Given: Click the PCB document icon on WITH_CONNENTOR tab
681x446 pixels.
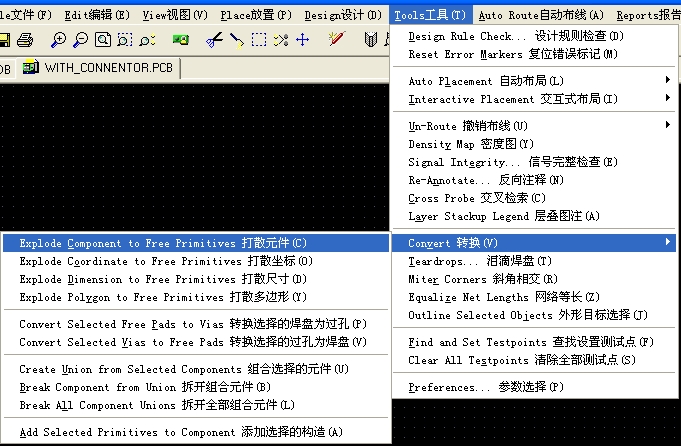Looking at the screenshot, I should 31,67.
